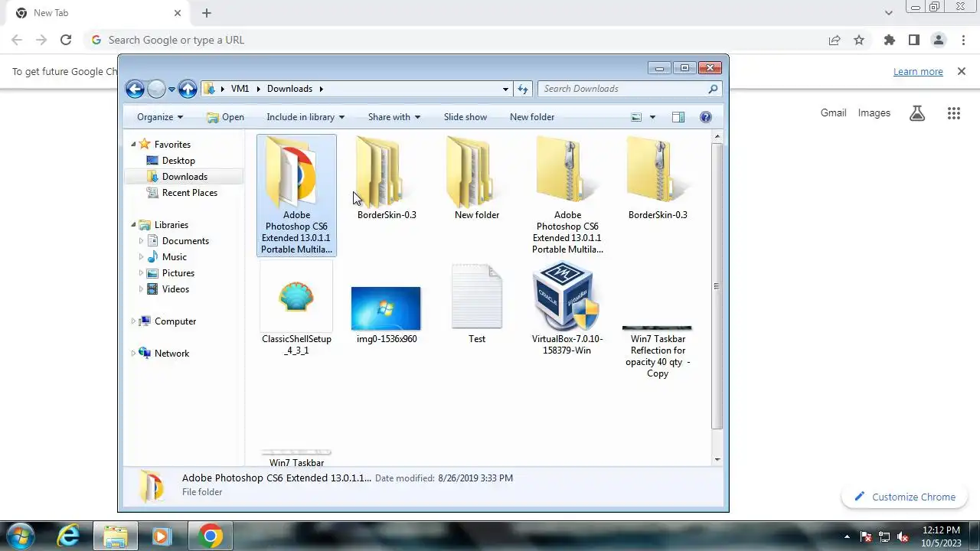Select VirtualBox-7.0.10-158379-Win installer

tap(567, 309)
